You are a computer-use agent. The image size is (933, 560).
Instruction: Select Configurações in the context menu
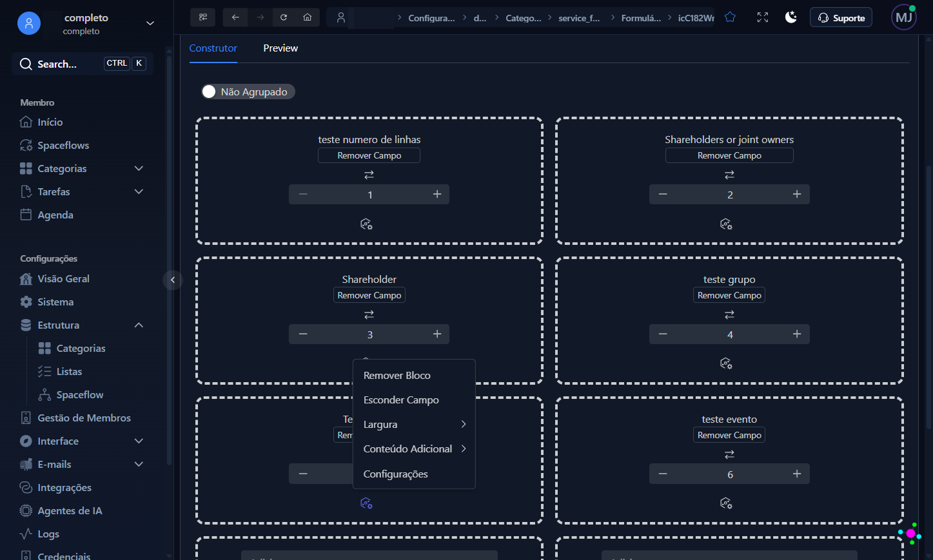[x=414, y=474]
